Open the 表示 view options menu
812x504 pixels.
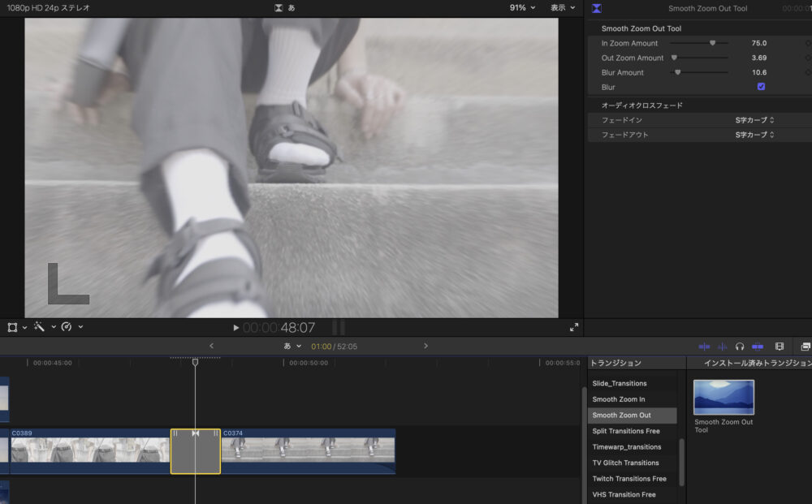click(563, 7)
